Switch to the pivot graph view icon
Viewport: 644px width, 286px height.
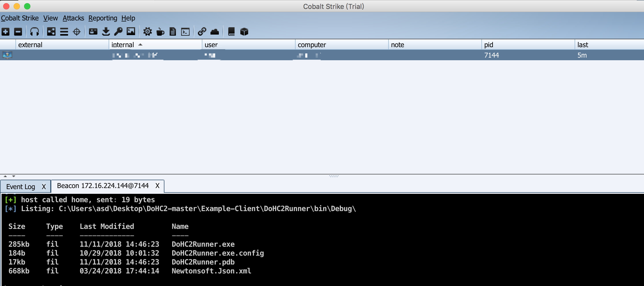point(51,31)
